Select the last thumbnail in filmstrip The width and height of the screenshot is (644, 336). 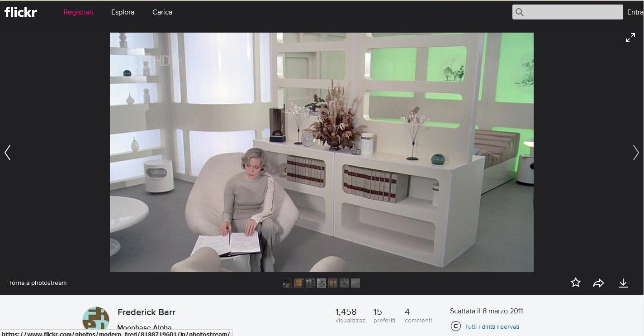pyautogui.click(x=355, y=283)
